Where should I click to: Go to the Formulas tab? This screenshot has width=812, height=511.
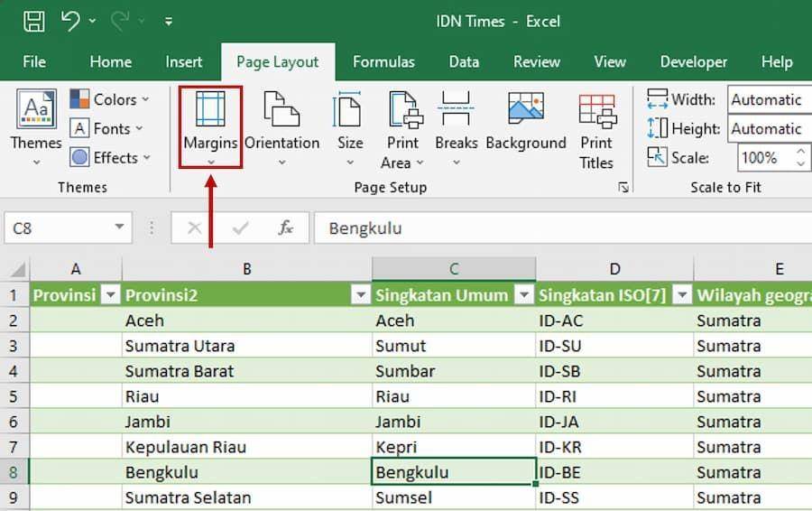click(x=383, y=61)
